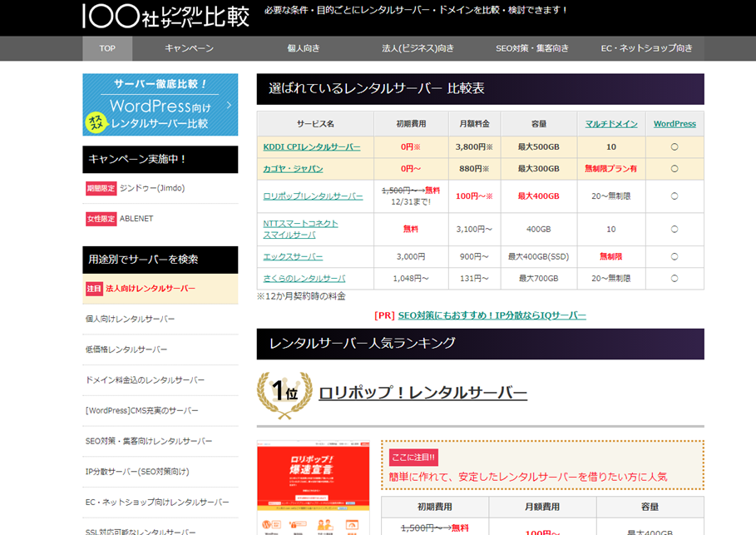Click the circle mark in NTTスマートコネクト row

[x=674, y=229]
